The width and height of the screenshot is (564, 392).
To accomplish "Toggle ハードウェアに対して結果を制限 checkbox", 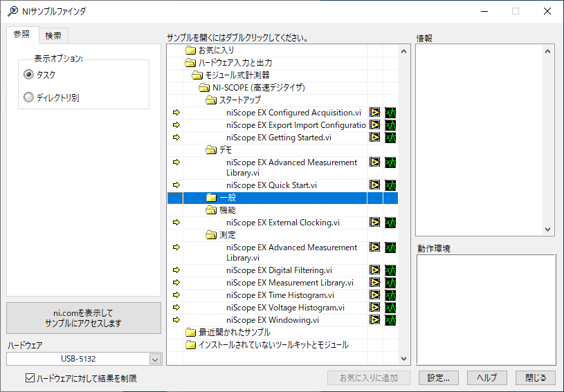I will point(30,378).
